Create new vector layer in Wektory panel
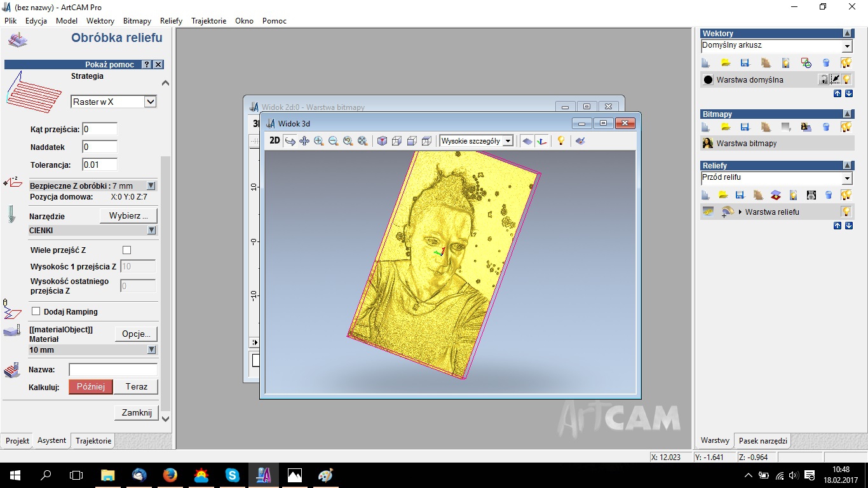Viewport: 868px width, 488px height. click(705, 63)
